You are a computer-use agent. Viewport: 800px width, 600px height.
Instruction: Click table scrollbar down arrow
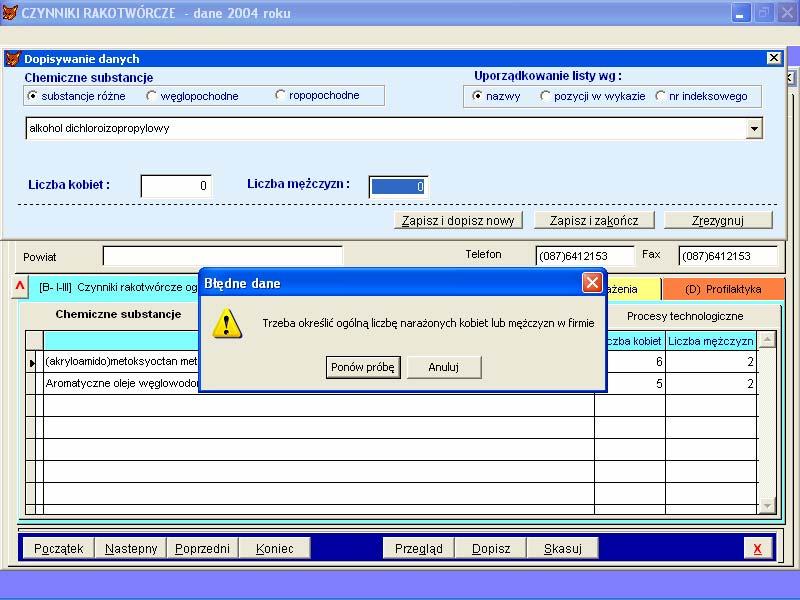767,505
